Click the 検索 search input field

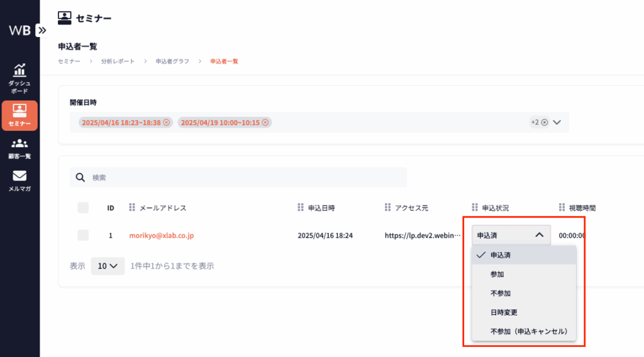[245, 178]
